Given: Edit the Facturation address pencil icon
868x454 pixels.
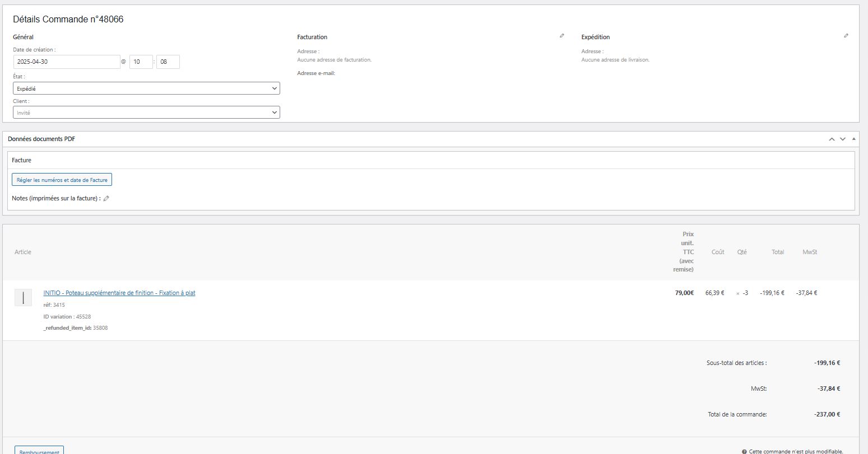Looking at the screenshot, I should 562,36.
